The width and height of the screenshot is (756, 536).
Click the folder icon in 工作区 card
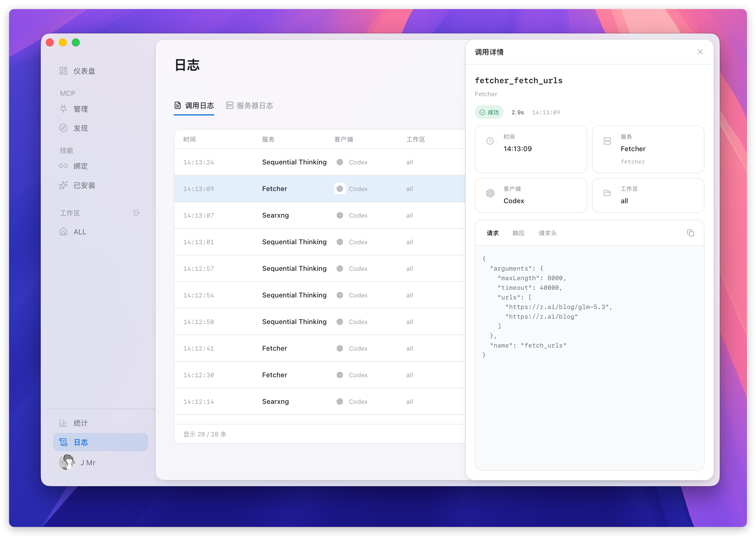(607, 193)
